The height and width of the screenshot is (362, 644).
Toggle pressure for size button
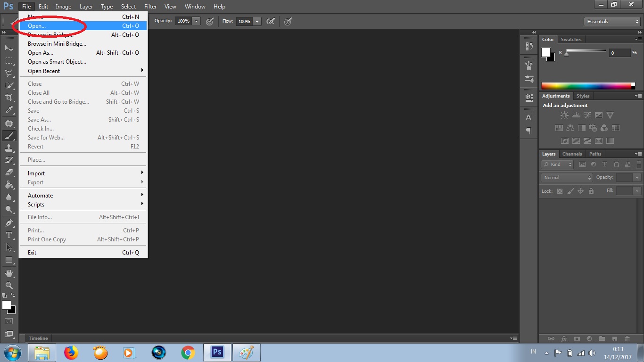click(x=288, y=21)
